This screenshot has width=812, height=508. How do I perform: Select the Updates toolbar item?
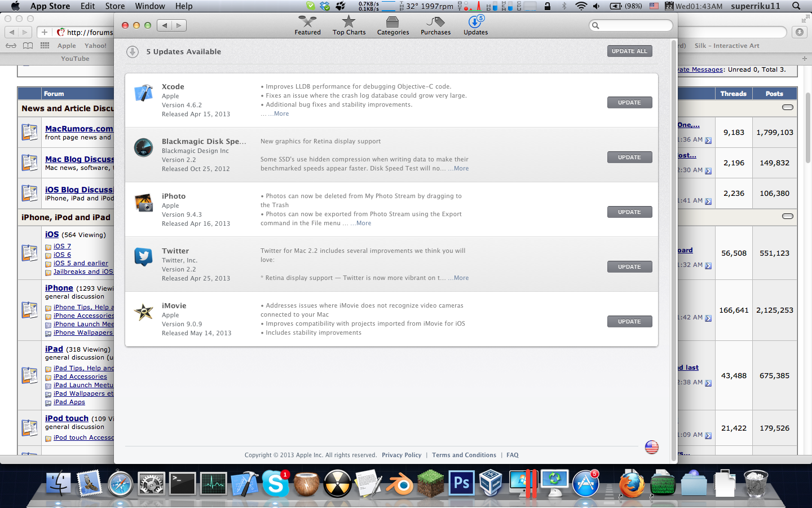(x=475, y=25)
